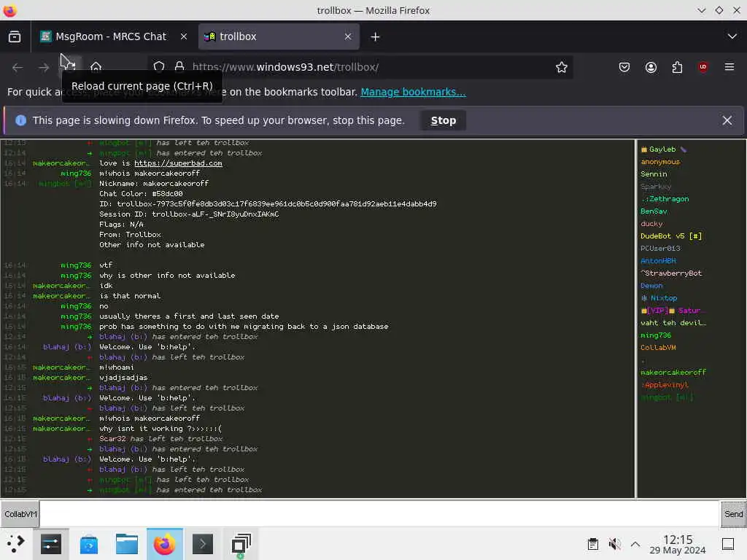This screenshot has width=747, height=560.
Task: Open the superbad.com link in chat
Action: click(178, 163)
